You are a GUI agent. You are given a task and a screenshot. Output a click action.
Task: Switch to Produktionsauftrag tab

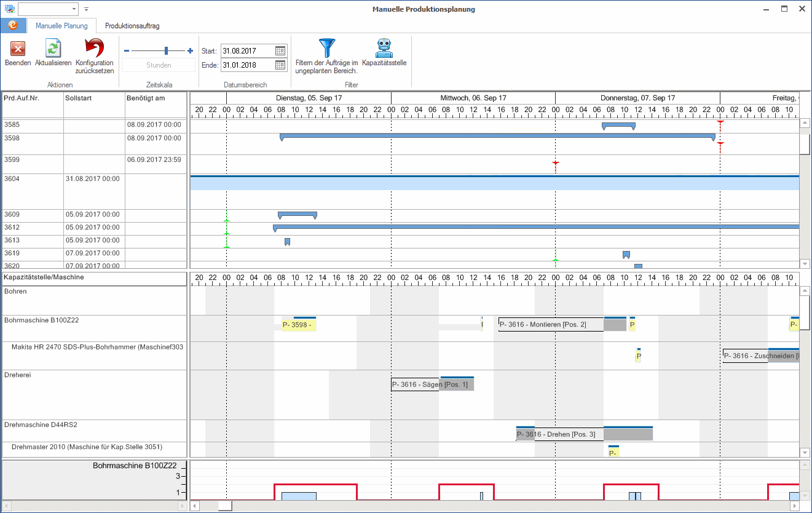[132, 26]
